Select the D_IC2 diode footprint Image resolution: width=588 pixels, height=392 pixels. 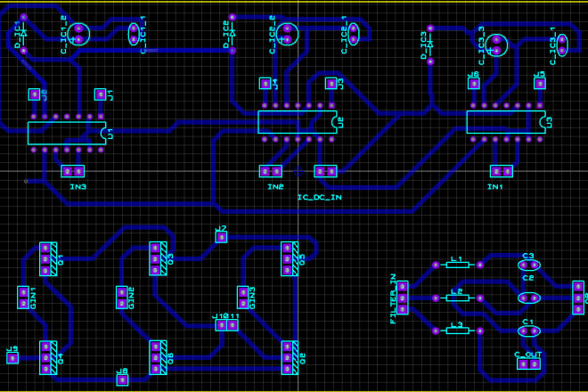pyautogui.click(x=233, y=34)
